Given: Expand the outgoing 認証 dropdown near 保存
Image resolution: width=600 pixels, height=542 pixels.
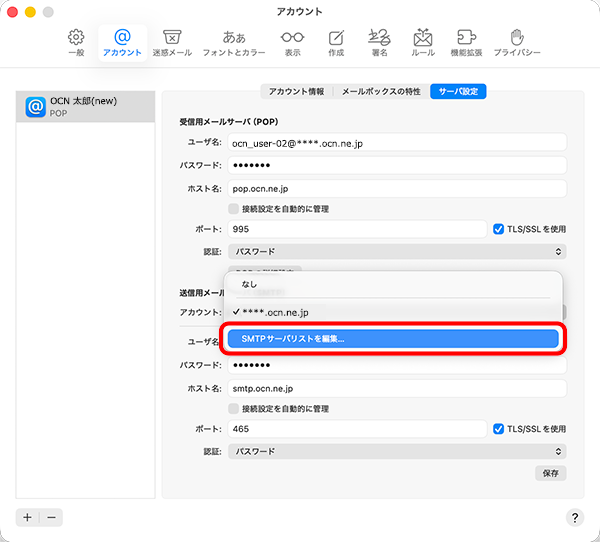Looking at the screenshot, I should click(x=397, y=451).
